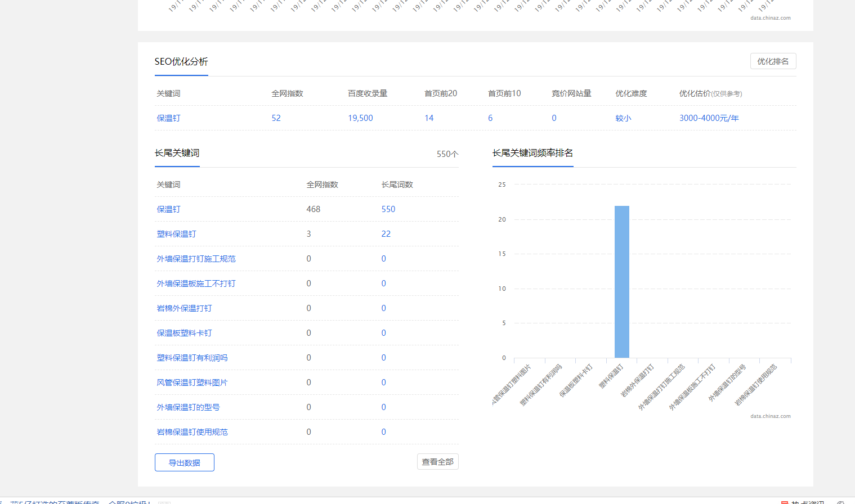Click the 长尾词数 0 for 岩棉保温钉使用规范

(x=383, y=432)
